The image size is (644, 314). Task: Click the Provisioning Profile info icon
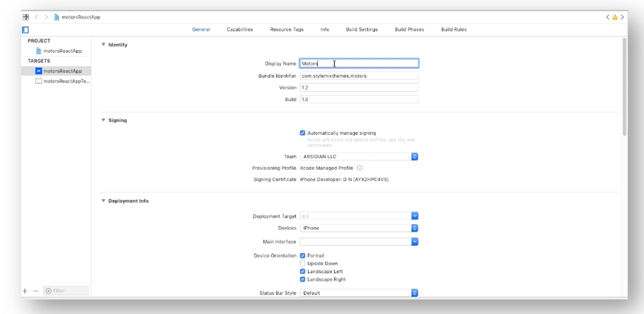click(360, 168)
